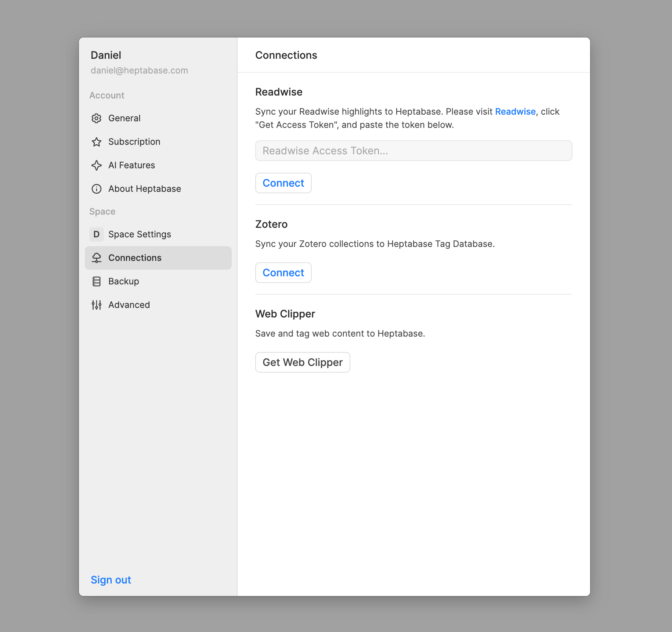Click the daniel@heptabase.com email address
Screen dimensions: 672x632
139,71
